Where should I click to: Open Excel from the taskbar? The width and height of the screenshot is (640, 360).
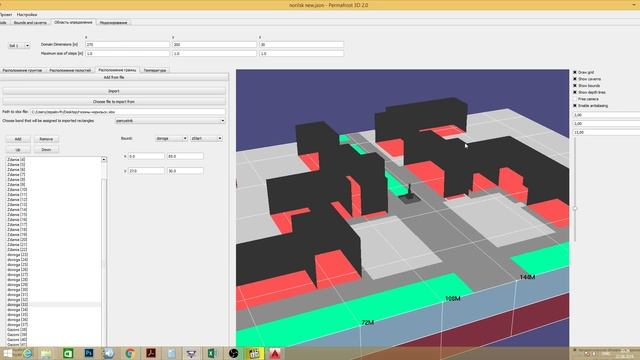[x=212, y=353]
